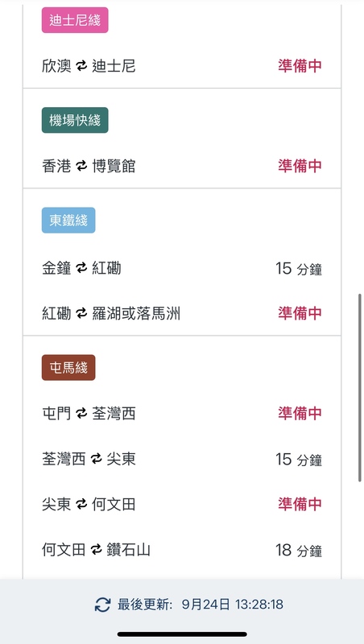Select the green 機場快綫 line tag
The image size is (364, 644).
coord(75,120)
